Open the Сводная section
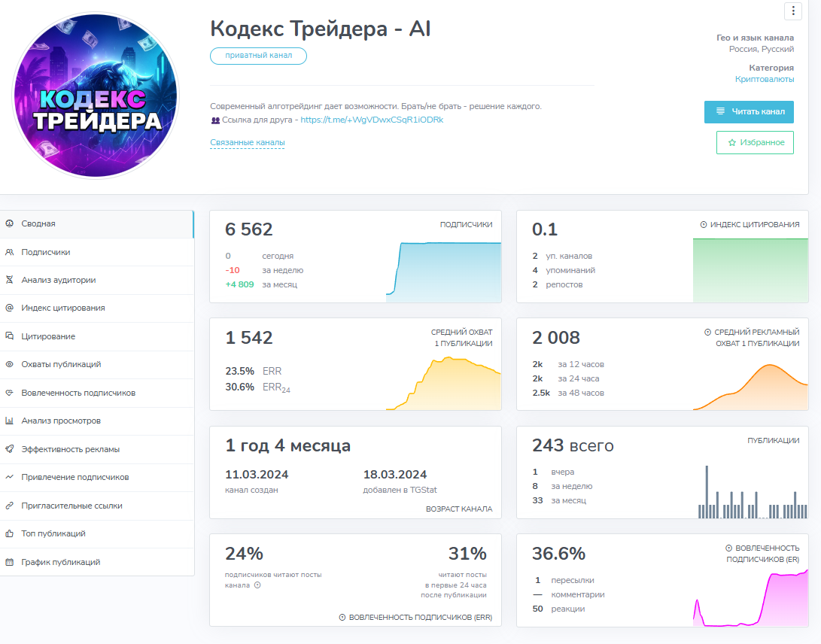This screenshot has width=821, height=644. 97,224
